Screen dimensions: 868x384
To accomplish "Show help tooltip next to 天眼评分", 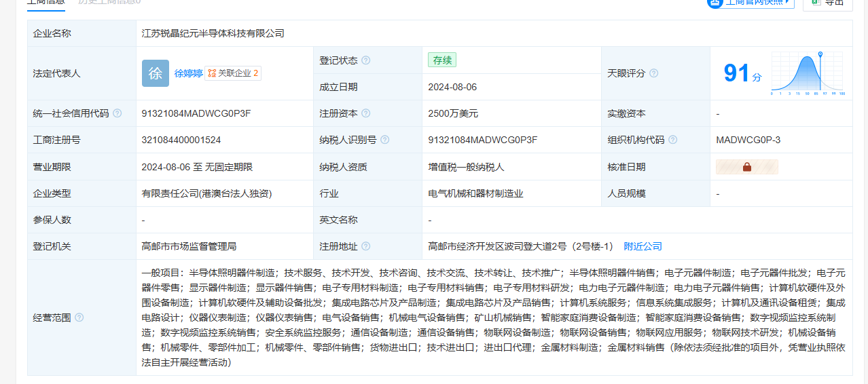I will coord(653,73).
